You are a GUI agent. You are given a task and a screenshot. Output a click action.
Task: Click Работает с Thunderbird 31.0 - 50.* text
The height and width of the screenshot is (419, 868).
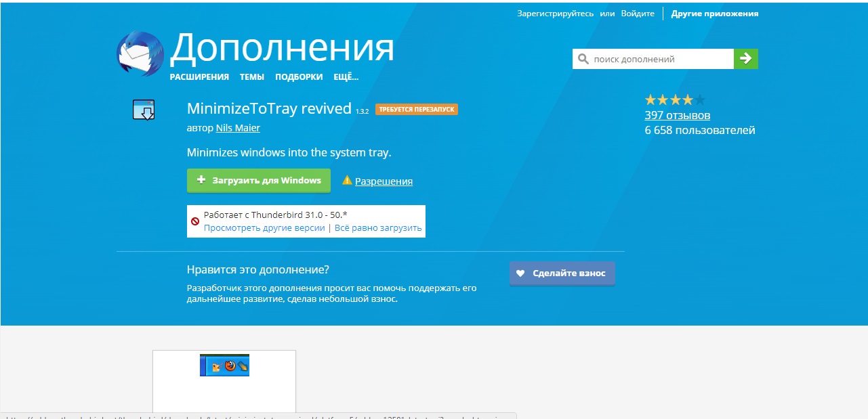pos(275,215)
